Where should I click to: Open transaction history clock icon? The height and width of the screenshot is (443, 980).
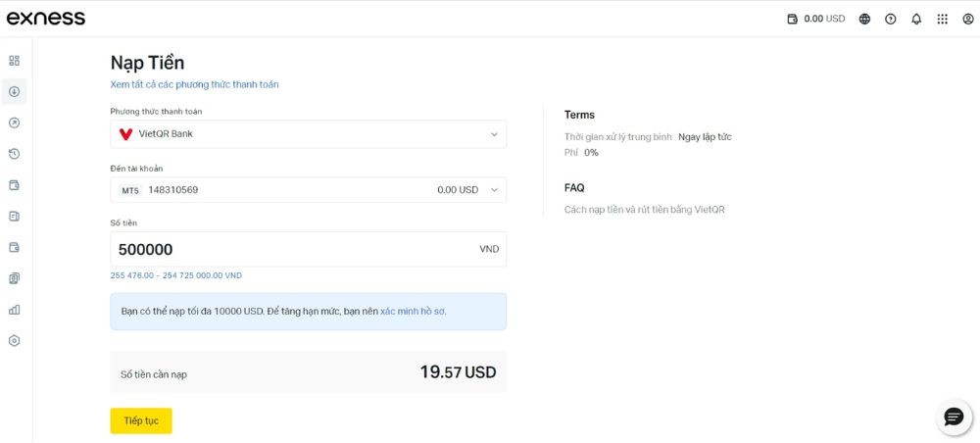15,154
